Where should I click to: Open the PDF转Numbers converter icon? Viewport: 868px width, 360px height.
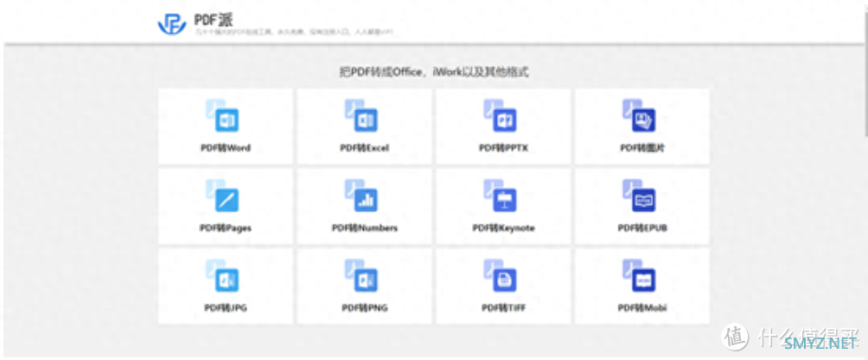click(361, 196)
